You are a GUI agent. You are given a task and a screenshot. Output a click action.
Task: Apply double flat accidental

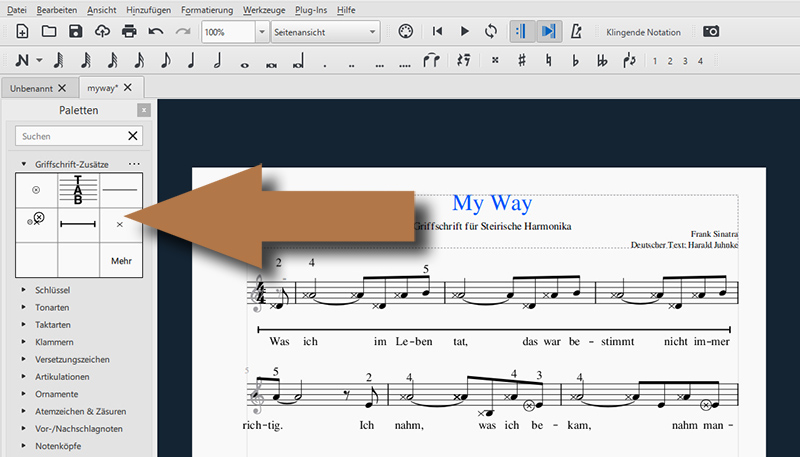tap(602, 61)
